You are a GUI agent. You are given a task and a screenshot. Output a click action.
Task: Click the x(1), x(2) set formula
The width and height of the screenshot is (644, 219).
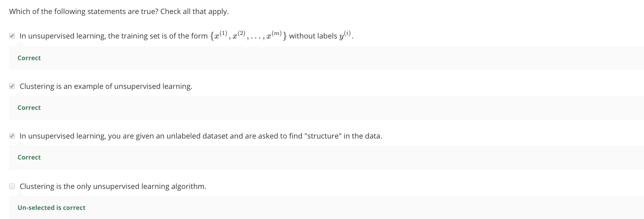click(231, 36)
